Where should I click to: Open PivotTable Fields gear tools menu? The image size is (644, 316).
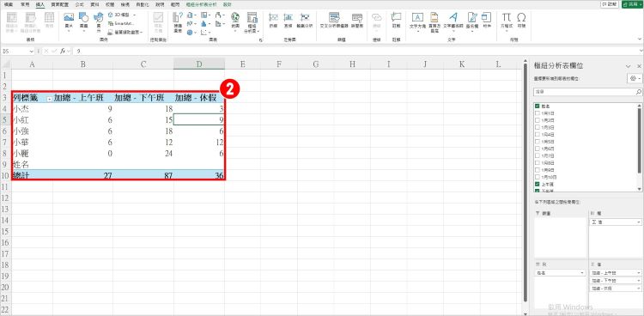(635, 78)
